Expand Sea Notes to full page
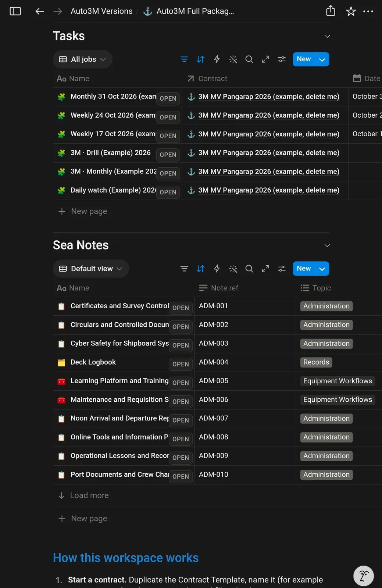The height and width of the screenshot is (588, 382). (265, 269)
